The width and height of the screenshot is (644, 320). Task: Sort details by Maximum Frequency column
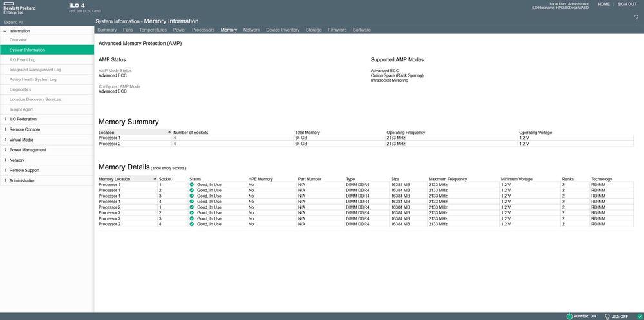pyautogui.click(x=448, y=179)
